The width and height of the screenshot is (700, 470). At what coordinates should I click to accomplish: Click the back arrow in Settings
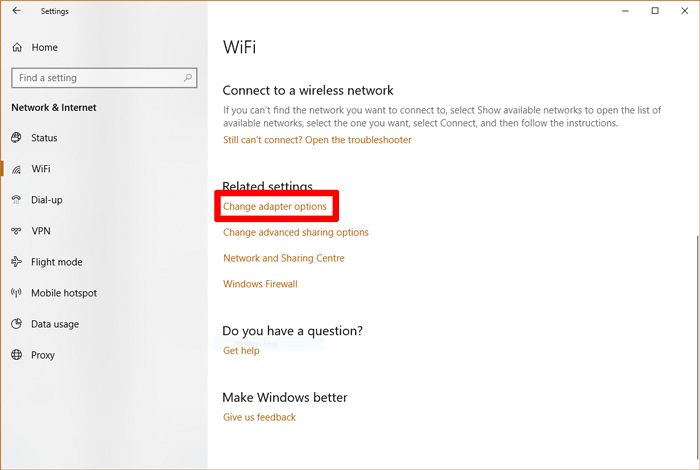[x=17, y=11]
